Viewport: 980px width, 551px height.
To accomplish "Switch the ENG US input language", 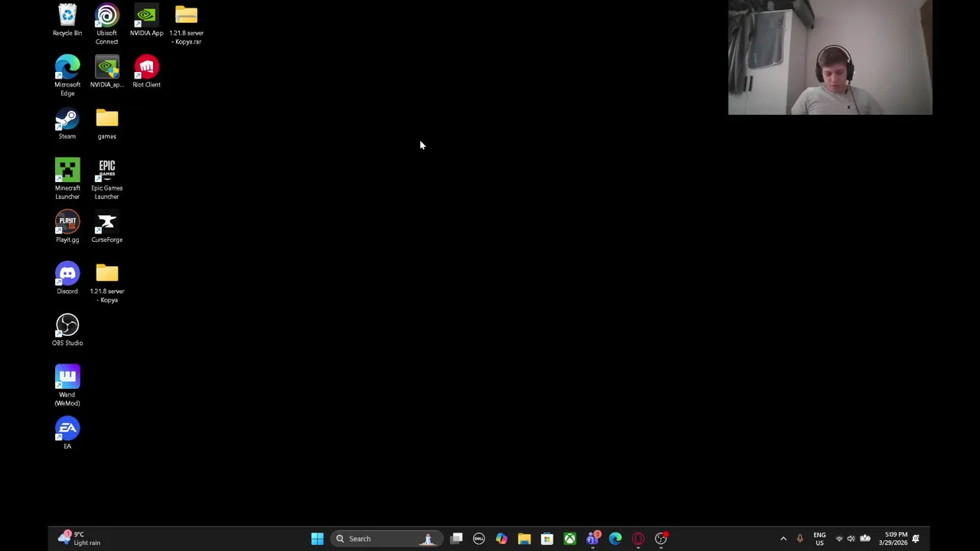I will pyautogui.click(x=819, y=539).
